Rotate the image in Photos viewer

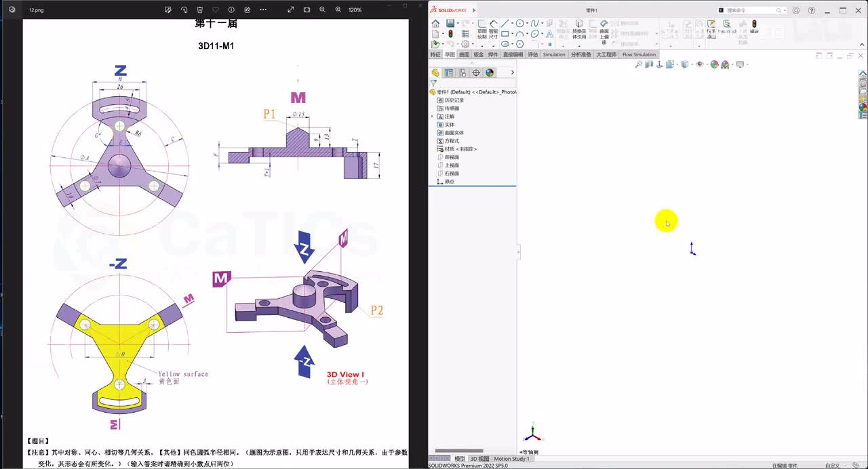pos(184,10)
